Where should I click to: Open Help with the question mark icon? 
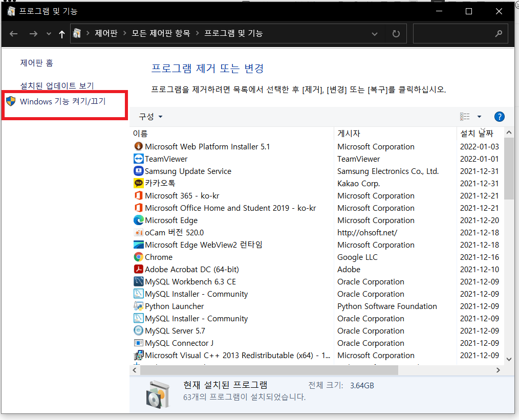click(x=499, y=117)
